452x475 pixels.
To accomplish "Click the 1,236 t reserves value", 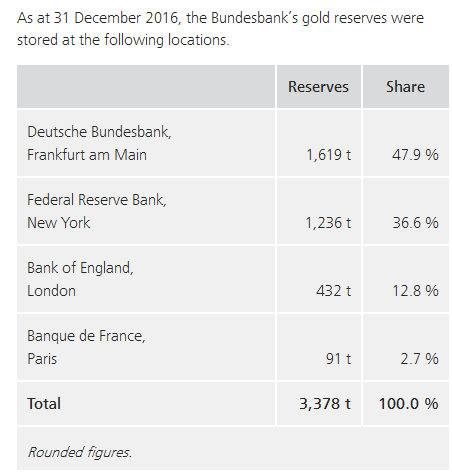I will [x=329, y=223].
